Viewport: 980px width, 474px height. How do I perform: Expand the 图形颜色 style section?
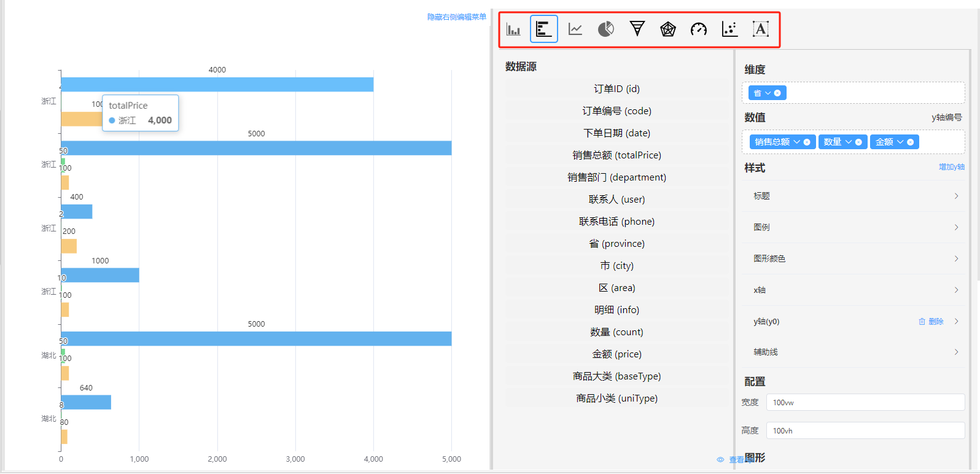[855, 258]
